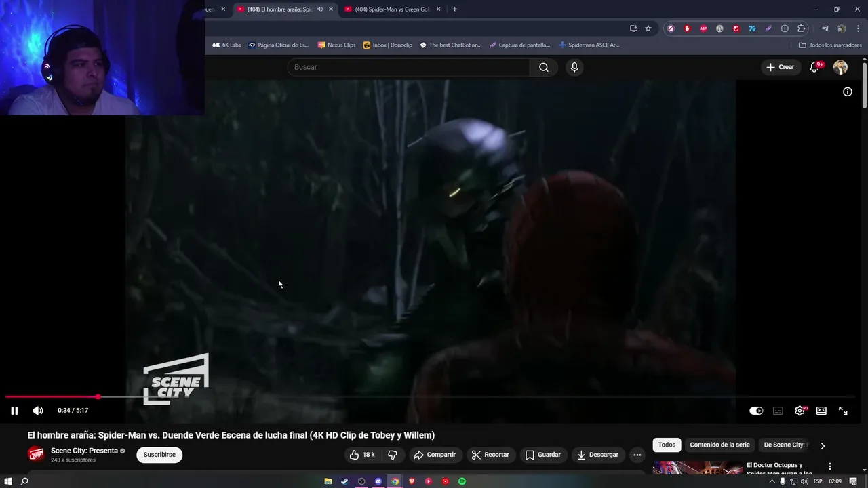Open 6K Labs bookmark
Screen dimensions: 868x488
226,45
